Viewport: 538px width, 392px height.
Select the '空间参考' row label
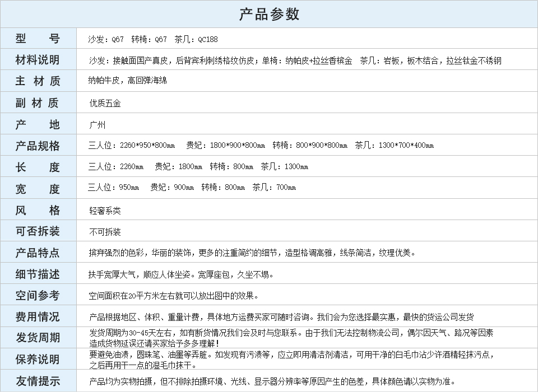(x=38, y=295)
